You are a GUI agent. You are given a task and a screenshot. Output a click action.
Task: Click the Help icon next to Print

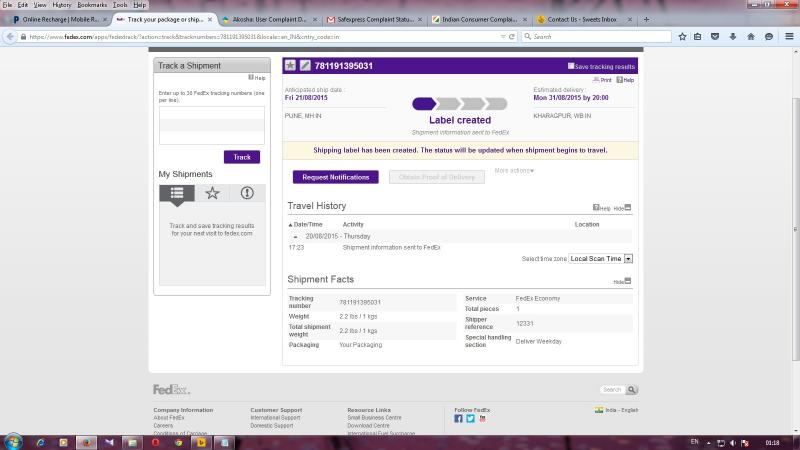point(625,80)
